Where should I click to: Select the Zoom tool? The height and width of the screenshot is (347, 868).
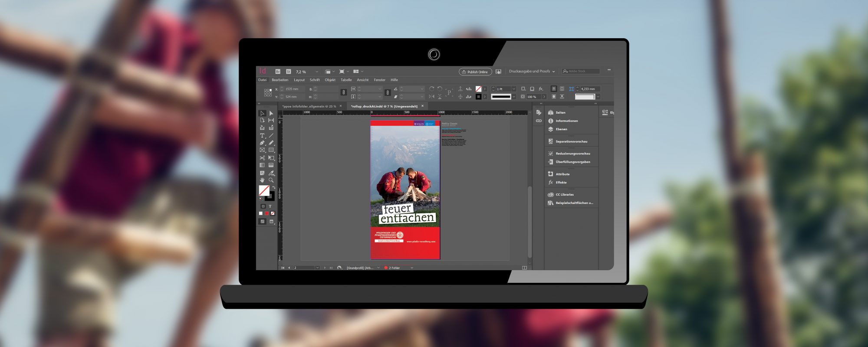271,180
